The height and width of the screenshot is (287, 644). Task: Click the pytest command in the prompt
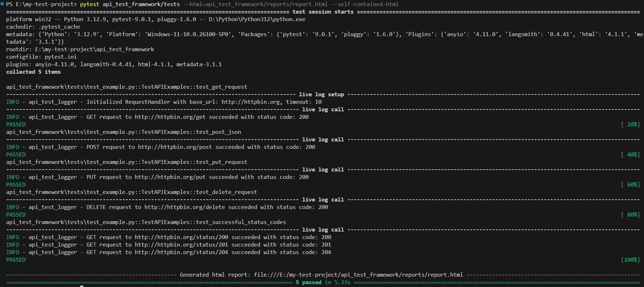pos(89,4)
